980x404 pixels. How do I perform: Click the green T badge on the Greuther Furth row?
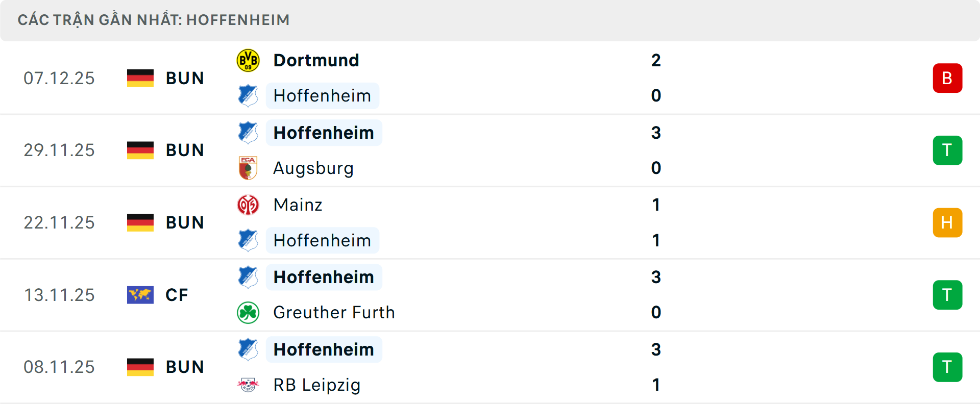click(x=948, y=295)
